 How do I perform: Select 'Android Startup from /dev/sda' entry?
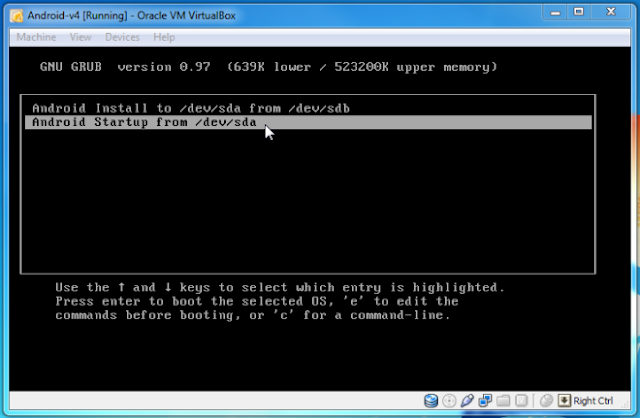click(308, 122)
